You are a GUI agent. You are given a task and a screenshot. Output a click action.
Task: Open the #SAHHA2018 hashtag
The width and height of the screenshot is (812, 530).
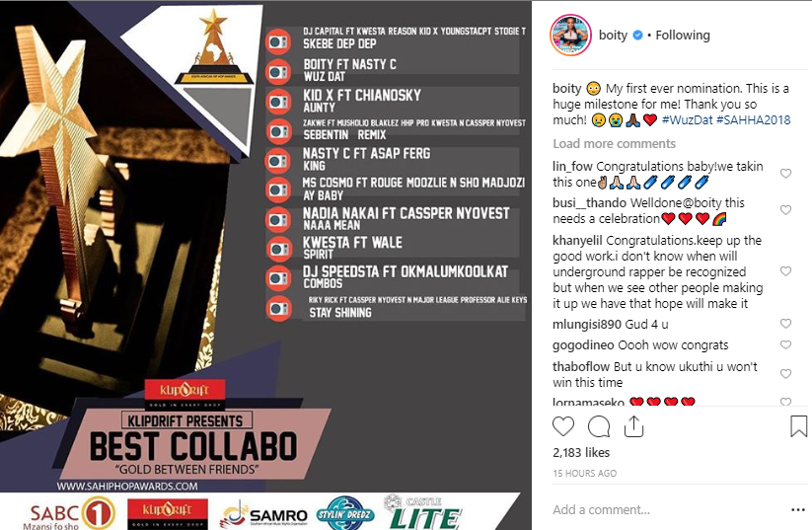pyautogui.click(x=754, y=119)
